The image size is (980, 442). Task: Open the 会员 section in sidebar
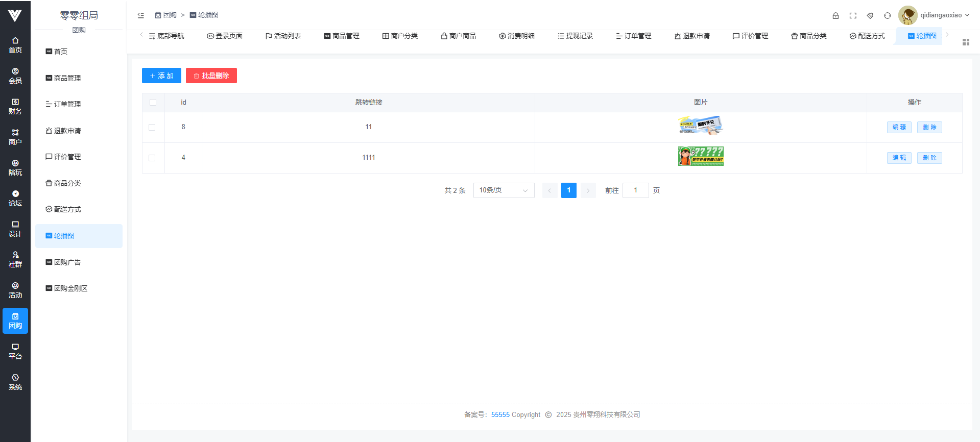click(x=15, y=76)
